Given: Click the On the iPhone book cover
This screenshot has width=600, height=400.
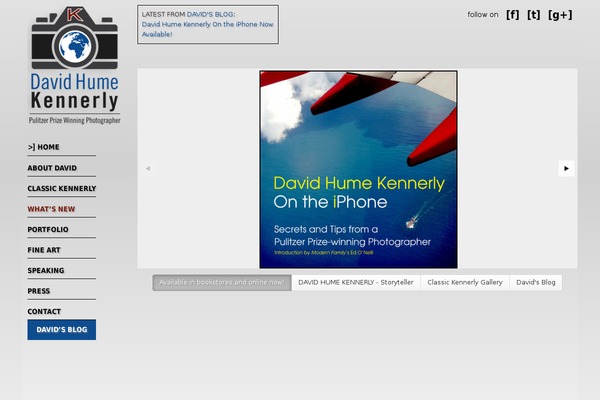Looking at the screenshot, I should pos(358,169).
